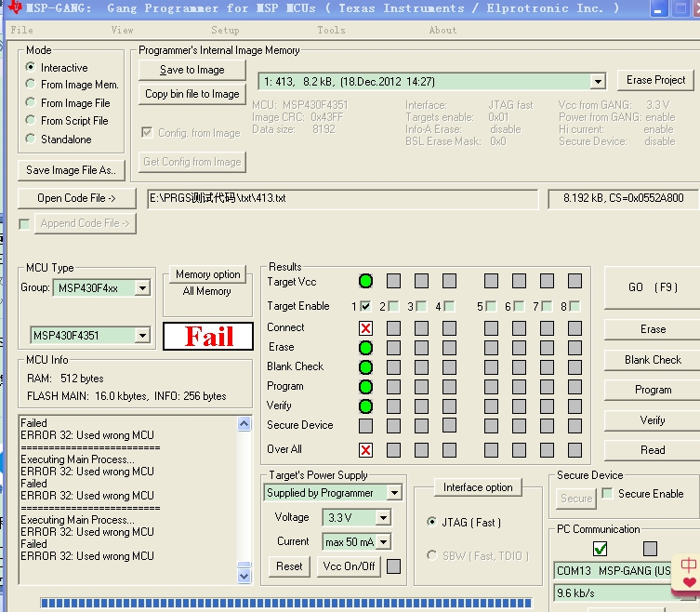The height and width of the screenshot is (612, 700).
Task: Open the File menu
Action: tap(22, 30)
